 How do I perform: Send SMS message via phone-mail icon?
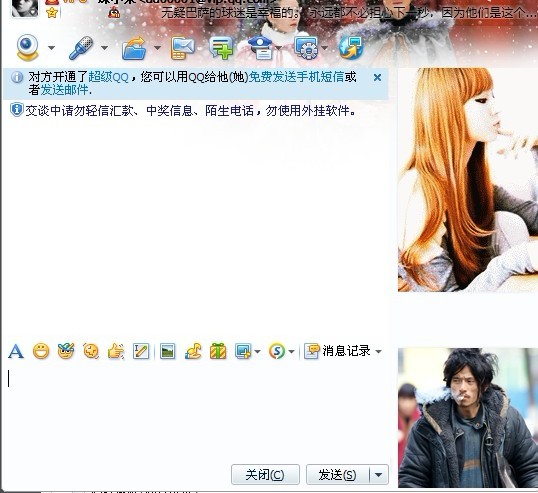[x=183, y=48]
